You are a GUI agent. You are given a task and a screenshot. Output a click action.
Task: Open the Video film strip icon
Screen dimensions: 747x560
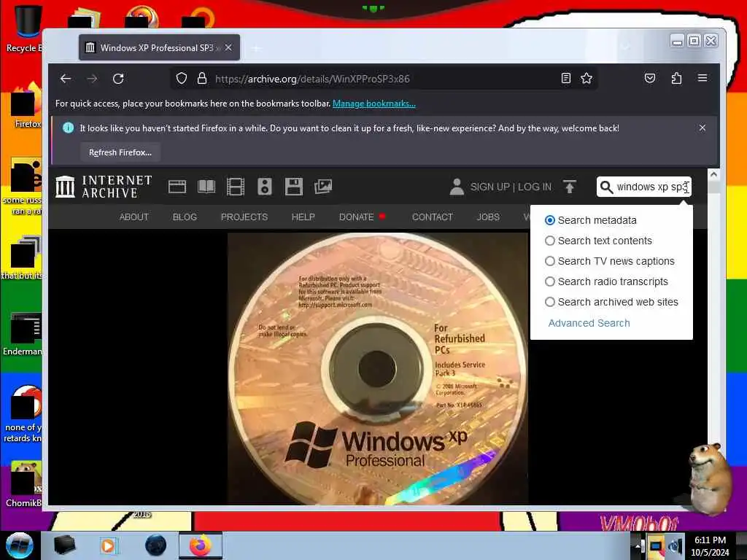[x=236, y=187]
